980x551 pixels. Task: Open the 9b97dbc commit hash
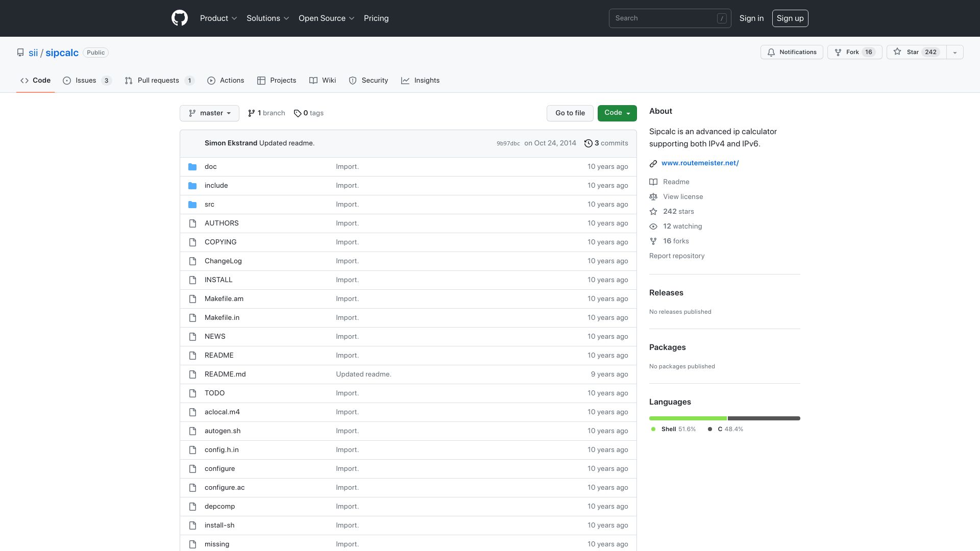click(x=508, y=144)
